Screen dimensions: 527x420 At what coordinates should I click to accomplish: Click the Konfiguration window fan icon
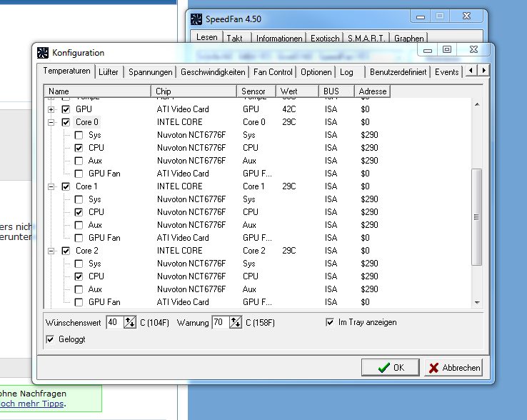pyautogui.click(x=43, y=53)
